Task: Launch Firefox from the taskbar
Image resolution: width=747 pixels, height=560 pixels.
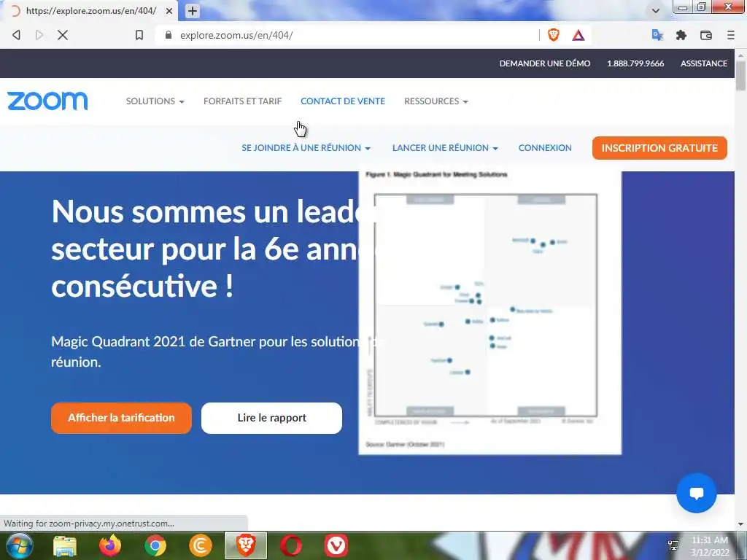Action: 110,545
